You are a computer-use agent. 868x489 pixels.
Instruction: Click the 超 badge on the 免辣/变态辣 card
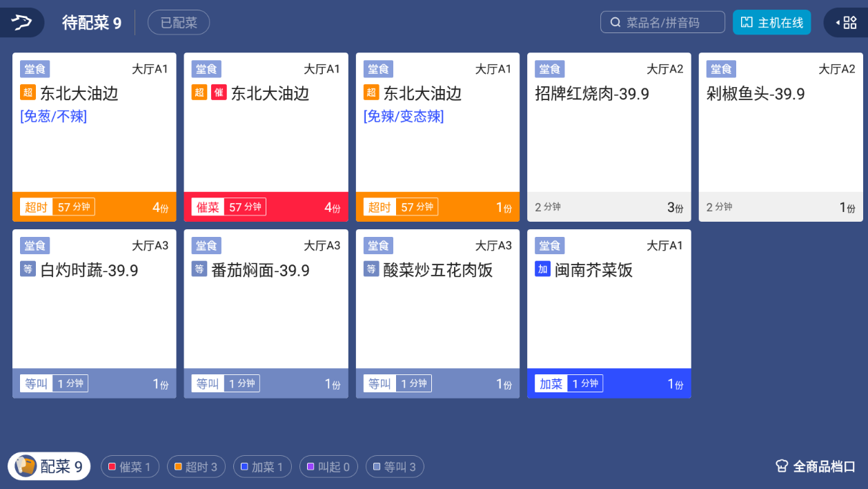pyautogui.click(x=371, y=93)
